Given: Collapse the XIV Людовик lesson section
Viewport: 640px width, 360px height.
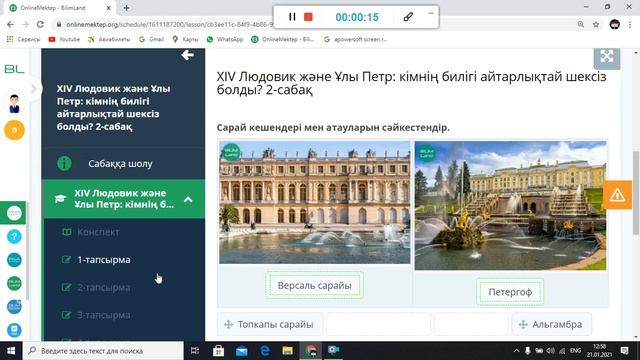Looking at the screenshot, I should pos(188,199).
